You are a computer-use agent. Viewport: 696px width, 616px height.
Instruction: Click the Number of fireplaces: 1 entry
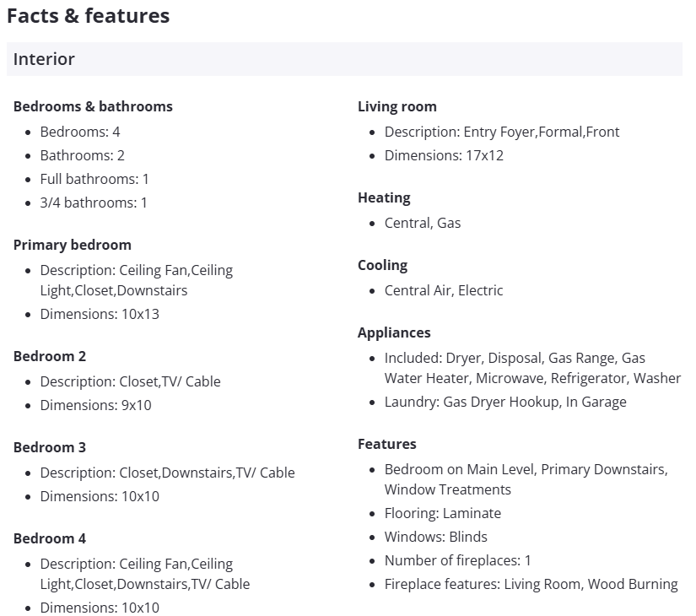pos(458,560)
